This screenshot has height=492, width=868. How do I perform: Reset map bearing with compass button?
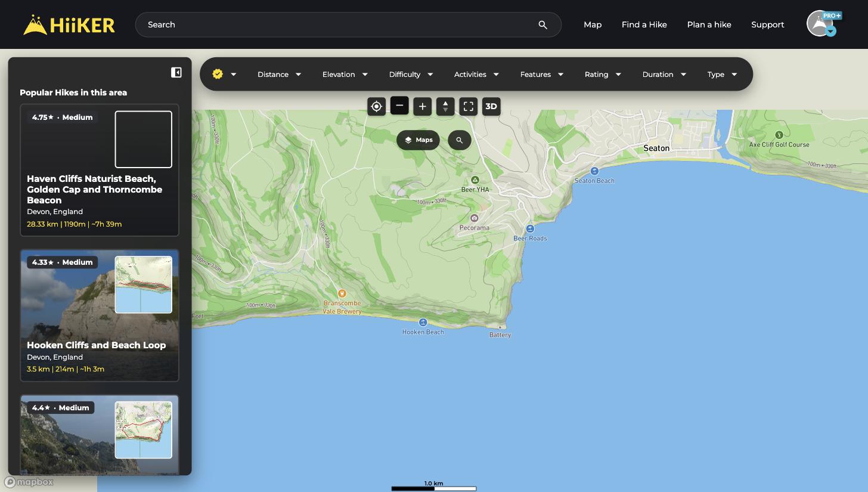click(x=445, y=107)
